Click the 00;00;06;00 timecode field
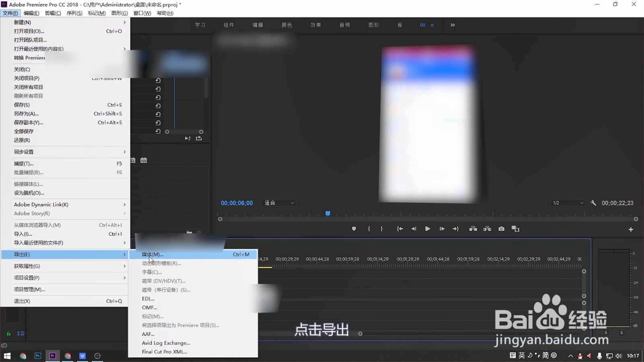 [x=237, y=203]
